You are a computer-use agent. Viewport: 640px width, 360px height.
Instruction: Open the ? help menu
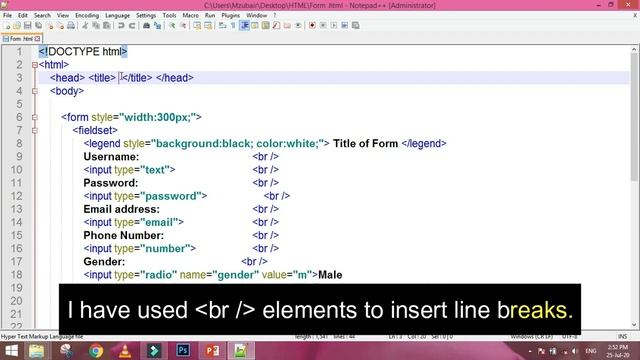tap(275, 16)
